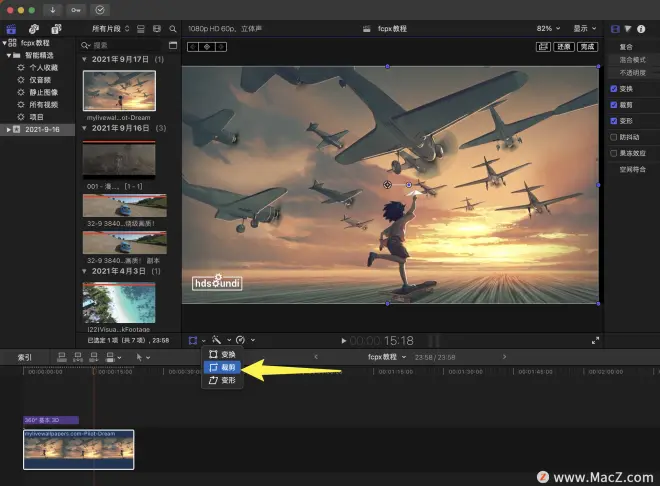660x486 pixels.
Task: Toggle the 变形 checkbox in inspector
Action: (614, 121)
